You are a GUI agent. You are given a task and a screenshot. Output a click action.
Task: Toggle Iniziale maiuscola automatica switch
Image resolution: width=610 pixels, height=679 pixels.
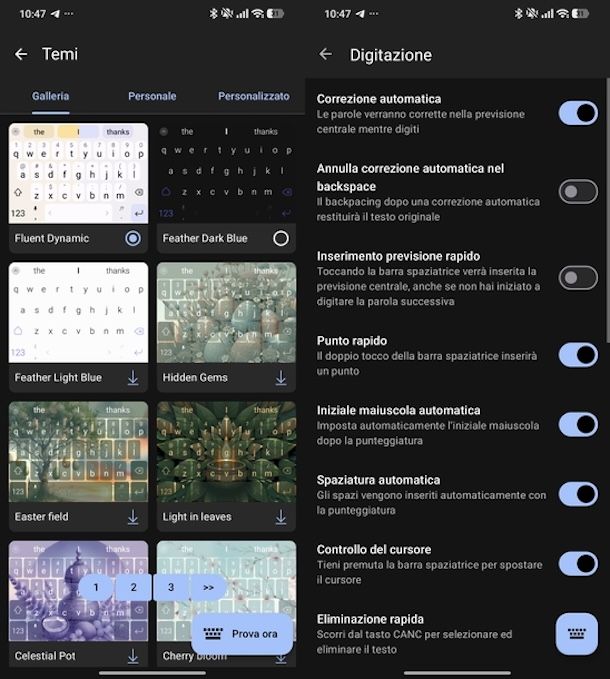pyautogui.click(x=578, y=424)
